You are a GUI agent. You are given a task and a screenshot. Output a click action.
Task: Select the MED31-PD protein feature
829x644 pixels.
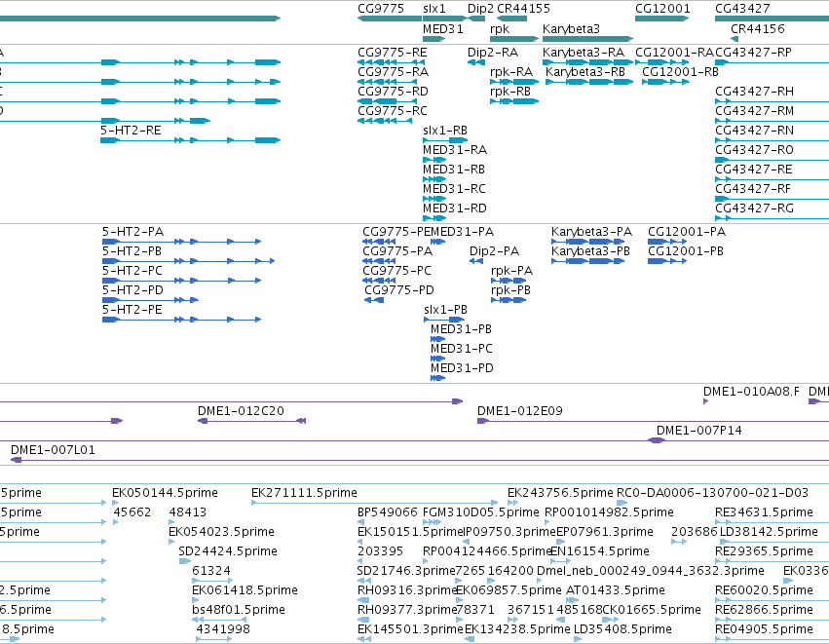(437, 379)
